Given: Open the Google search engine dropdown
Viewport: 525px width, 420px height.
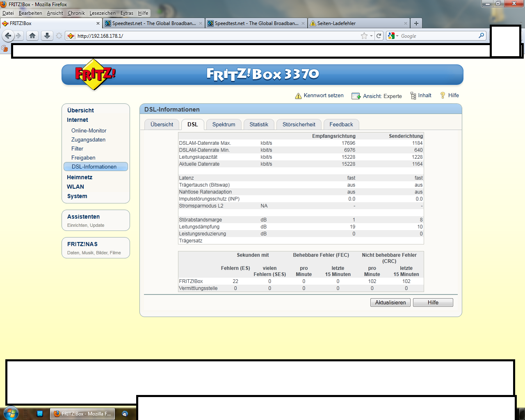Looking at the screenshot, I should pyautogui.click(x=393, y=36).
